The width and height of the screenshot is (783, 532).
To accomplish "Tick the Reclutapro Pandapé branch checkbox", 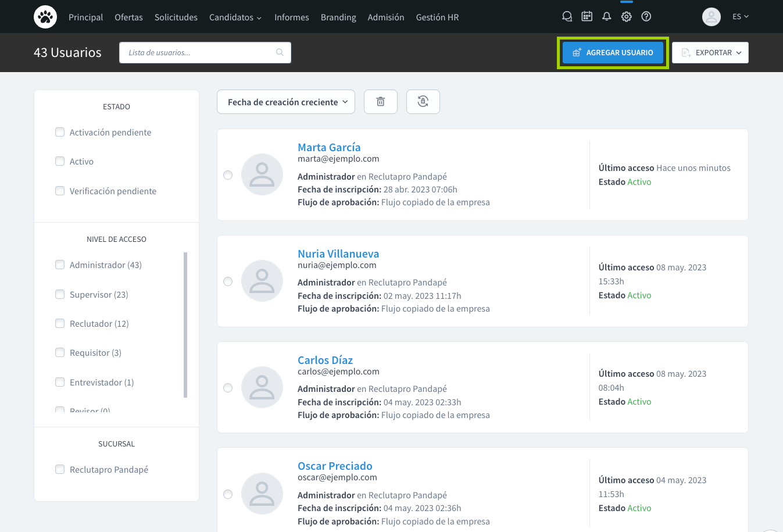I will [60, 469].
